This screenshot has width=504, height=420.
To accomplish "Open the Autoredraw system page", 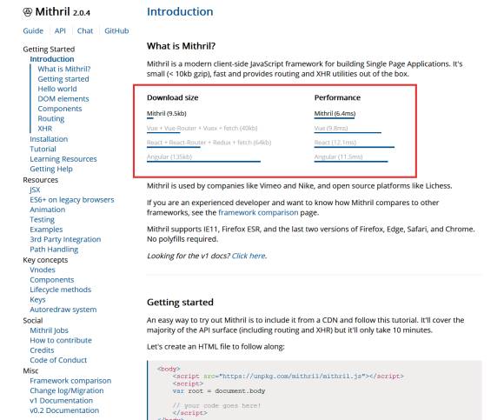I will (63, 310).
